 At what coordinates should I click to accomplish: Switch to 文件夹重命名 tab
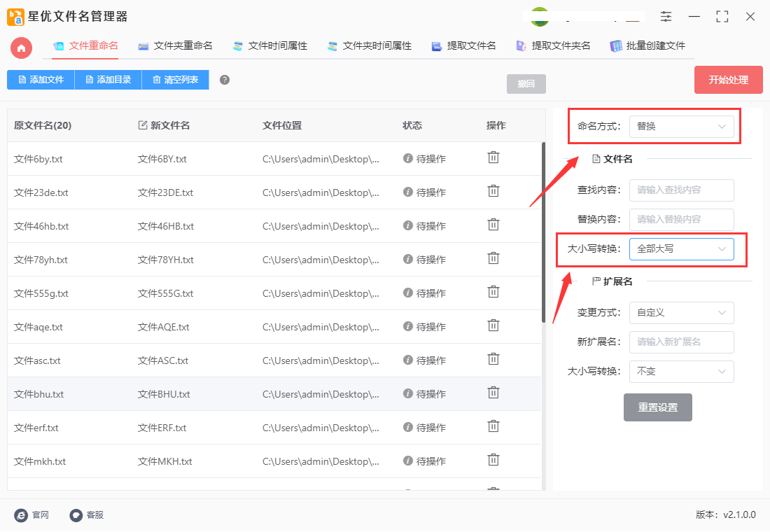coord(175,46)
